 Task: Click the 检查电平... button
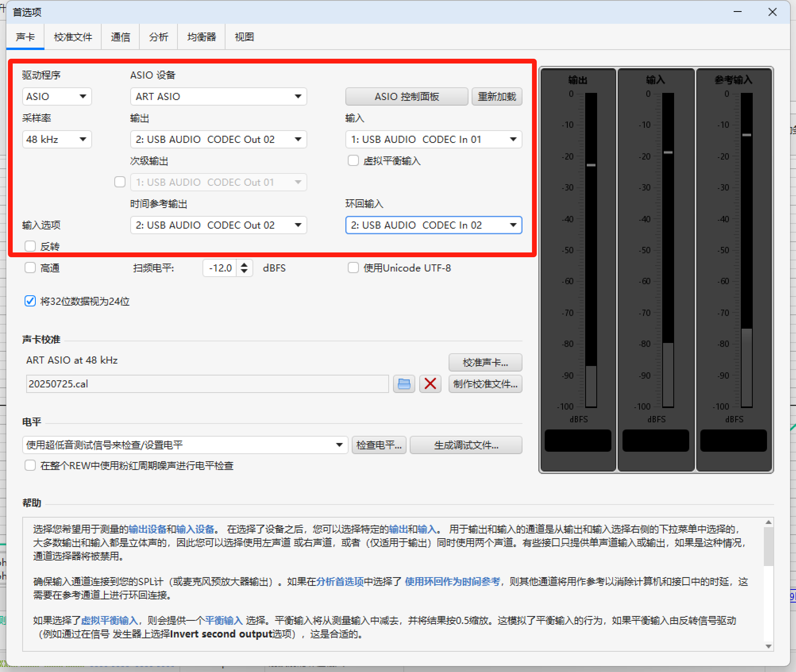[379, 445]
